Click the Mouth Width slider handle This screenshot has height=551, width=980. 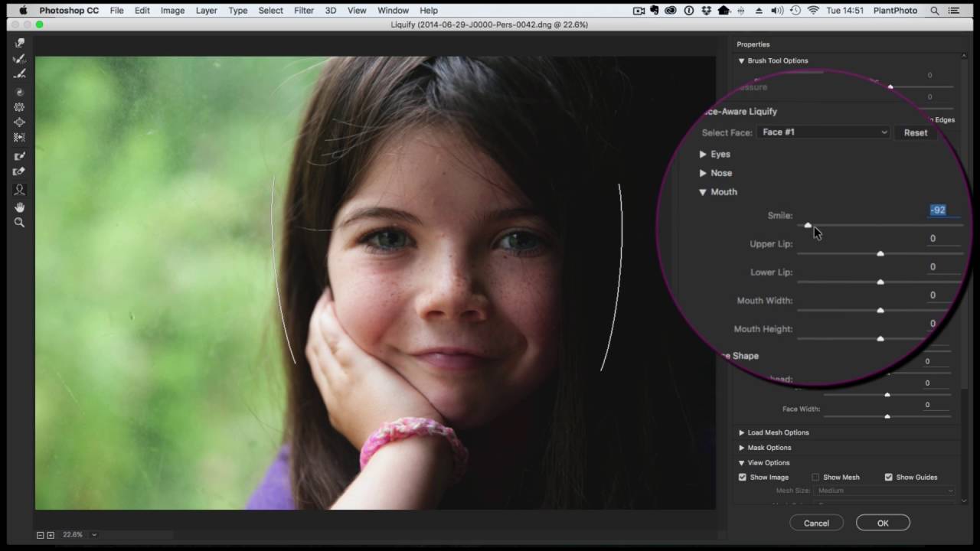click(880, 310)
